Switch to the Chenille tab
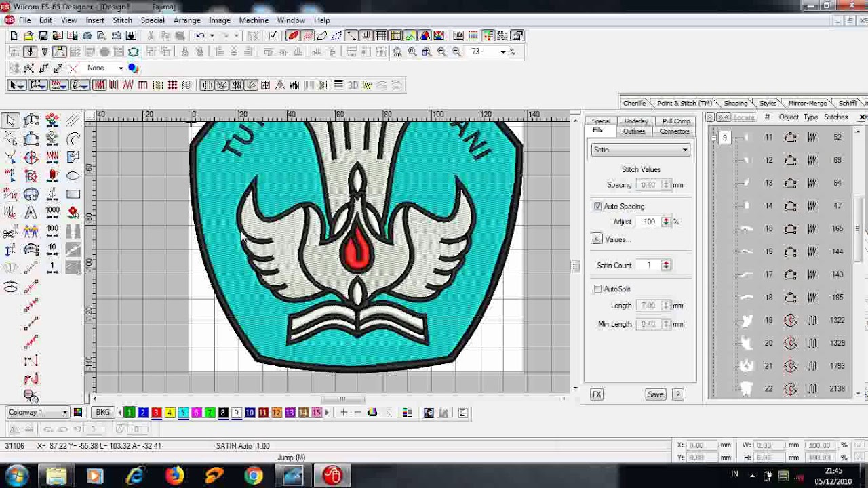Screen dimensions: 868x488 tap(634, 103)
